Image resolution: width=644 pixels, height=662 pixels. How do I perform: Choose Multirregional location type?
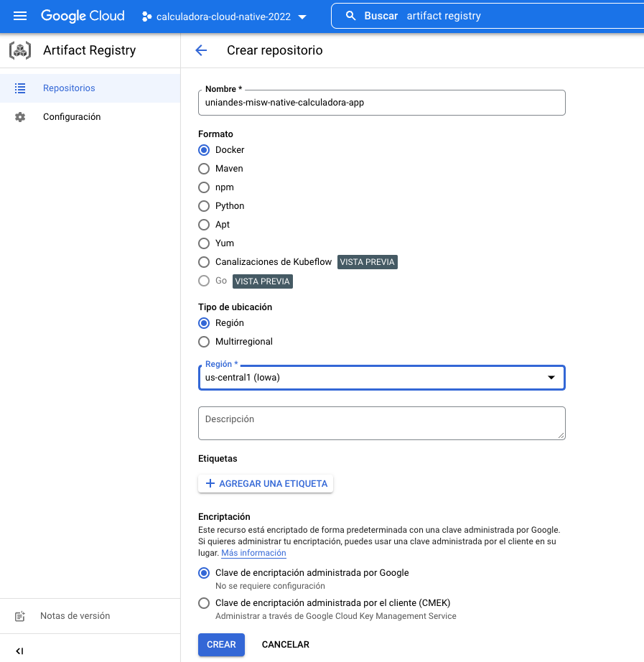[x=204, y=342]
